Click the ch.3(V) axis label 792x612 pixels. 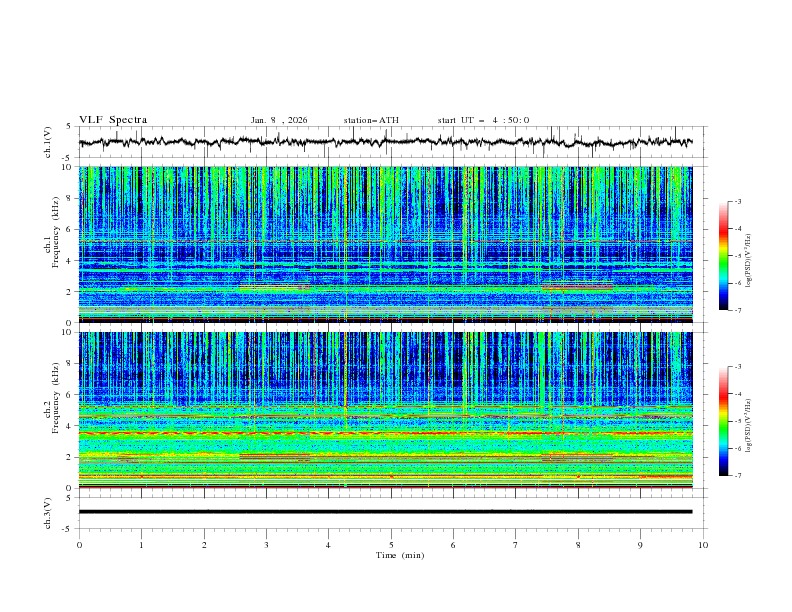48,512
